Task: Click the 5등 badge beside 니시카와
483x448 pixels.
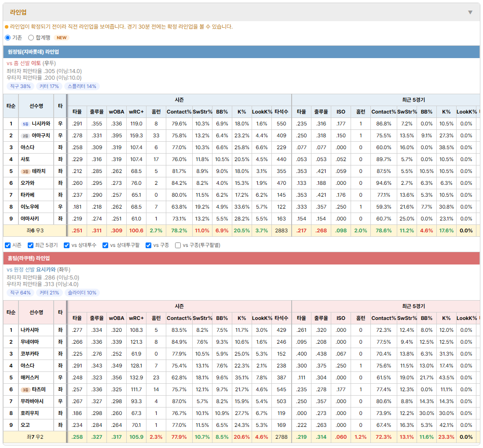Action: pyautogui.click(x=25, y=124)
